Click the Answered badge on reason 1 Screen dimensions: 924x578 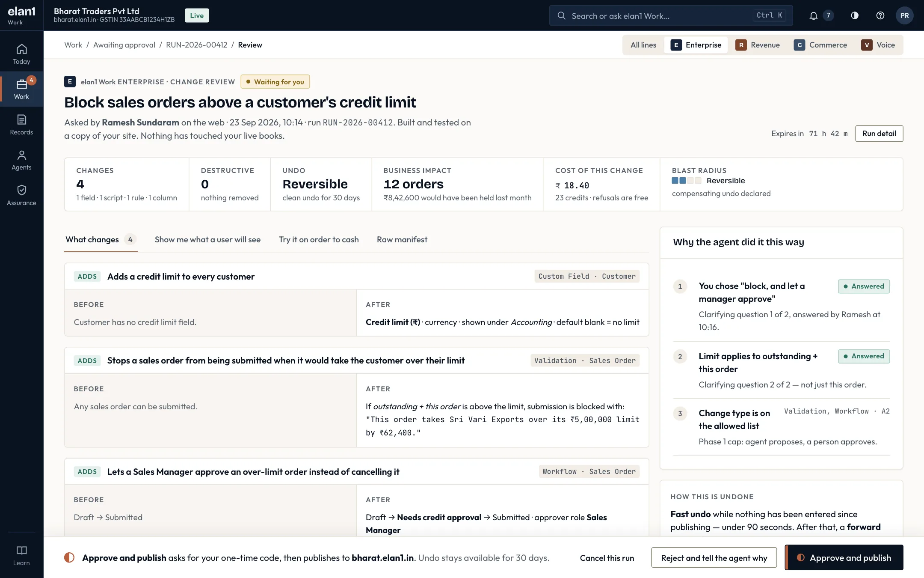864,286
